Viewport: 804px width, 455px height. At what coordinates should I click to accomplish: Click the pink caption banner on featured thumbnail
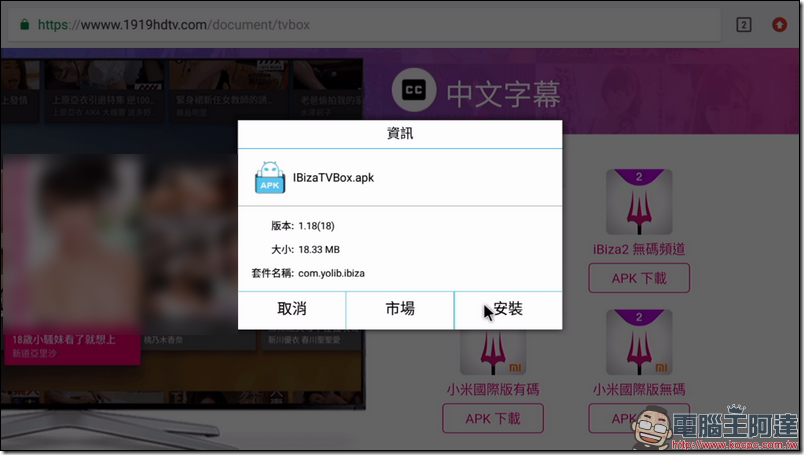[70, 346]
